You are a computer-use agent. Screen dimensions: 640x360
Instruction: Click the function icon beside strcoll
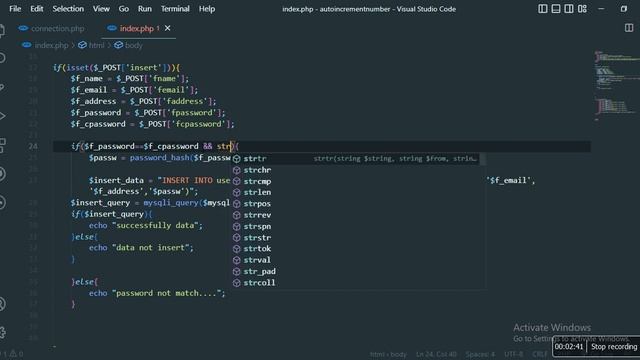click(x=236, y=283)
